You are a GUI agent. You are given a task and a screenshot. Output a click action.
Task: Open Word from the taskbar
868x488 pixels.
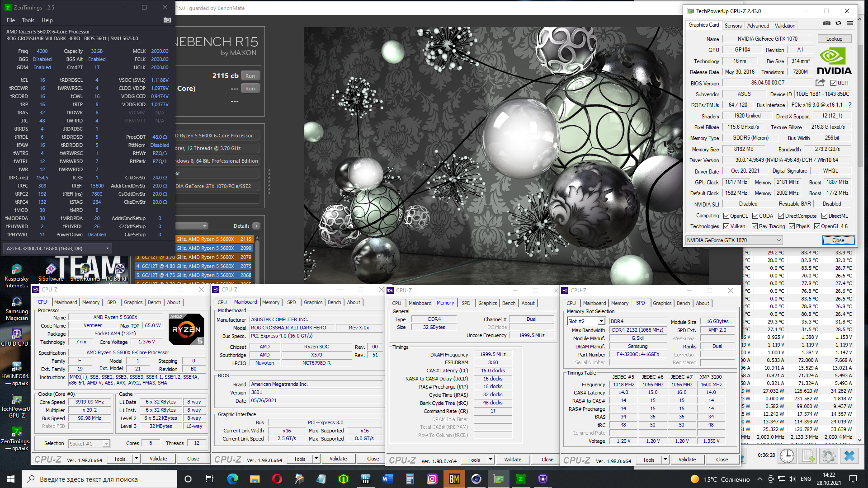[x=388, y=479]
